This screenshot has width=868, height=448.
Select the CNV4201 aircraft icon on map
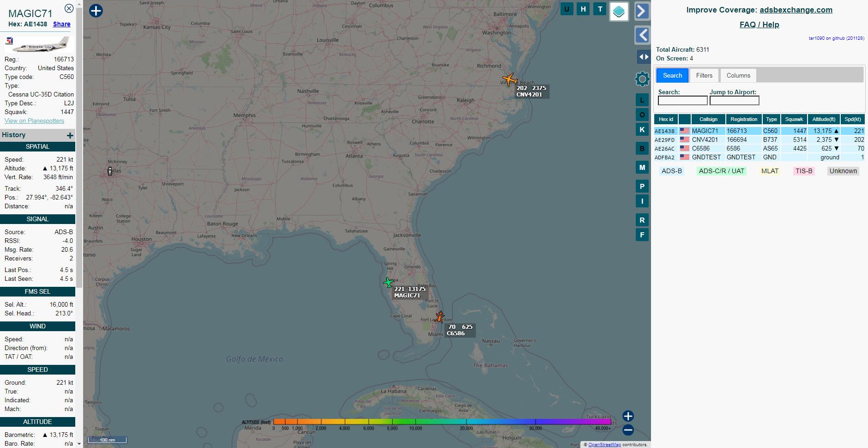509,79
